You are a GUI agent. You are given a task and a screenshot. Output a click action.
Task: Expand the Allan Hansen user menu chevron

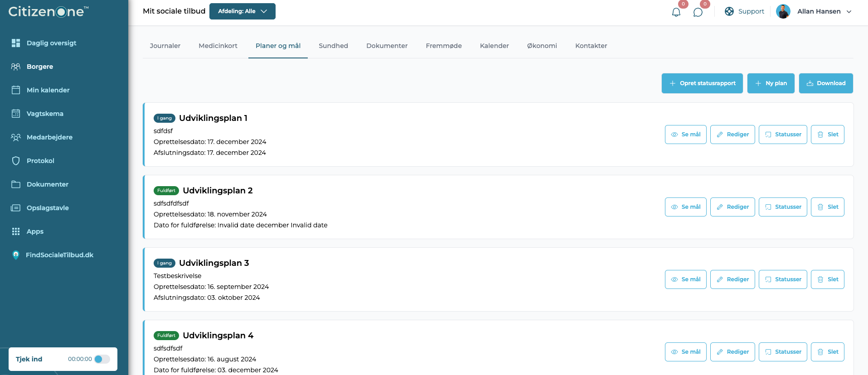pos(849,12)
